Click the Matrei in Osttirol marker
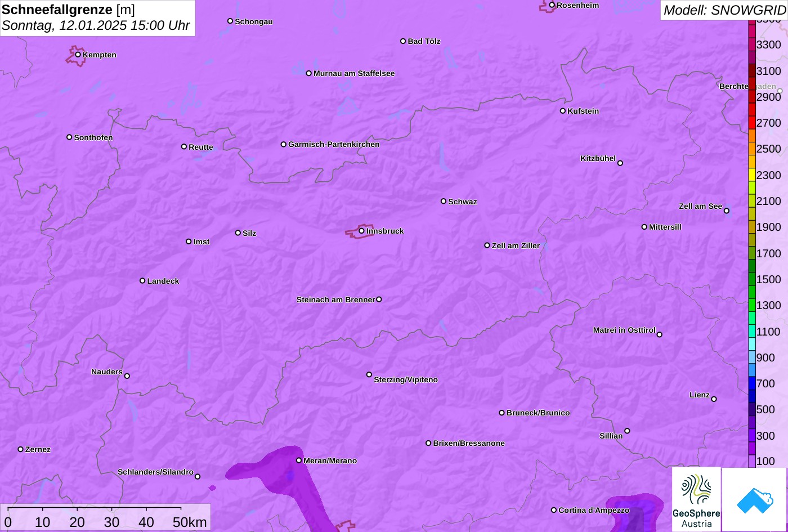The width and height of the screenshot is (788, 532). click(660, 334)
